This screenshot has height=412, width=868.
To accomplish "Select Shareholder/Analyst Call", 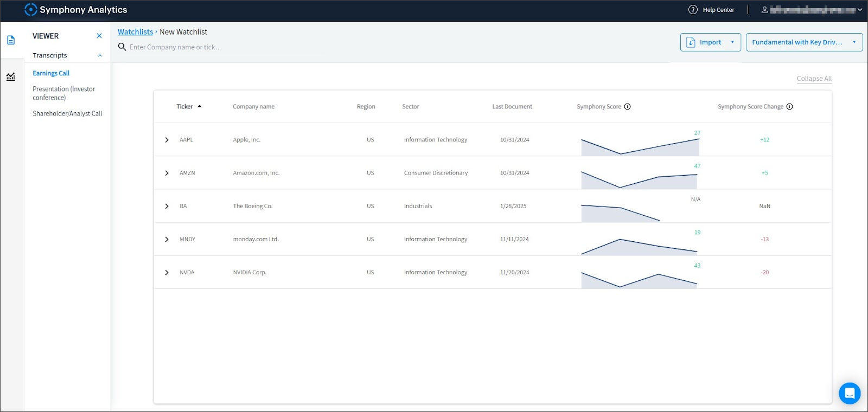I will tap(67, 113).
